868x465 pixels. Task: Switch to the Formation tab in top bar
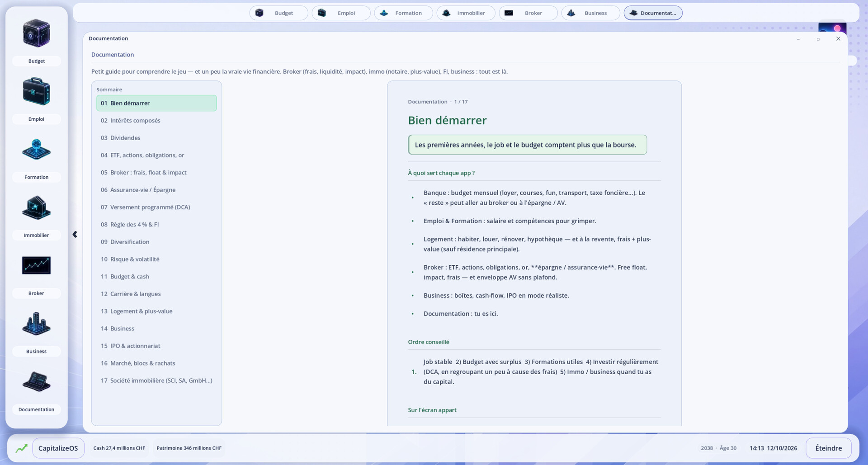(403, 13)
